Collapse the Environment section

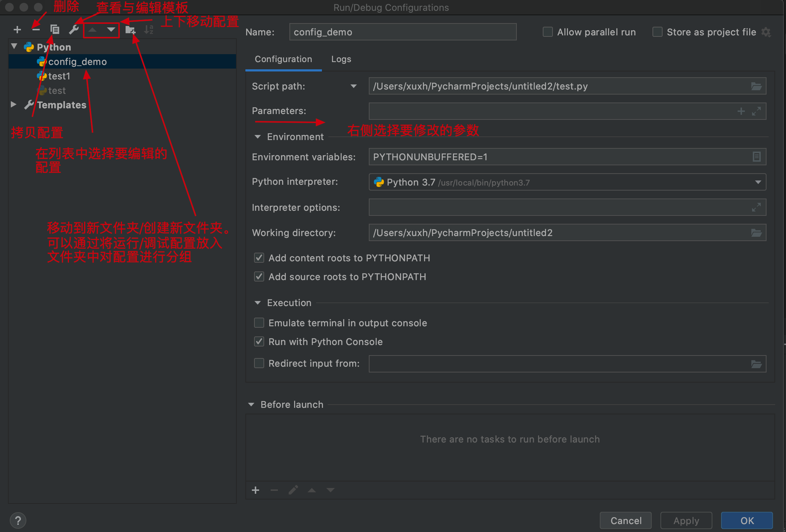click(x=258, y=137)
